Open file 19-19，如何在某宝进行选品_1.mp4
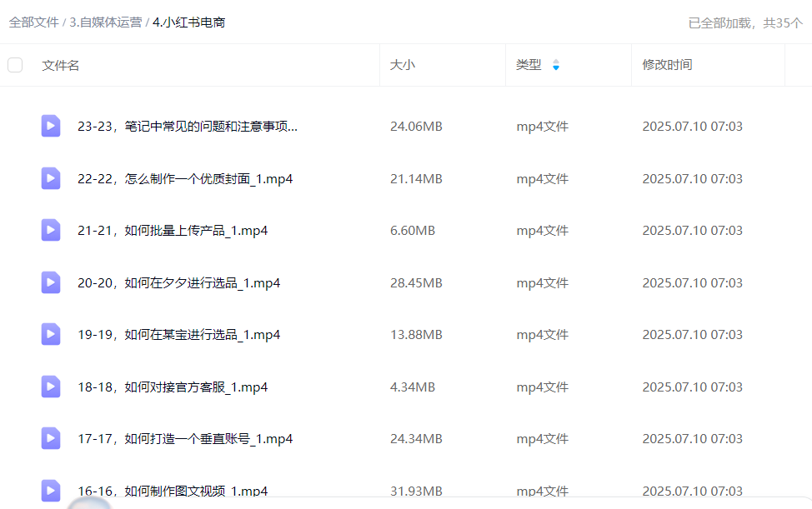 pos(178,335)
